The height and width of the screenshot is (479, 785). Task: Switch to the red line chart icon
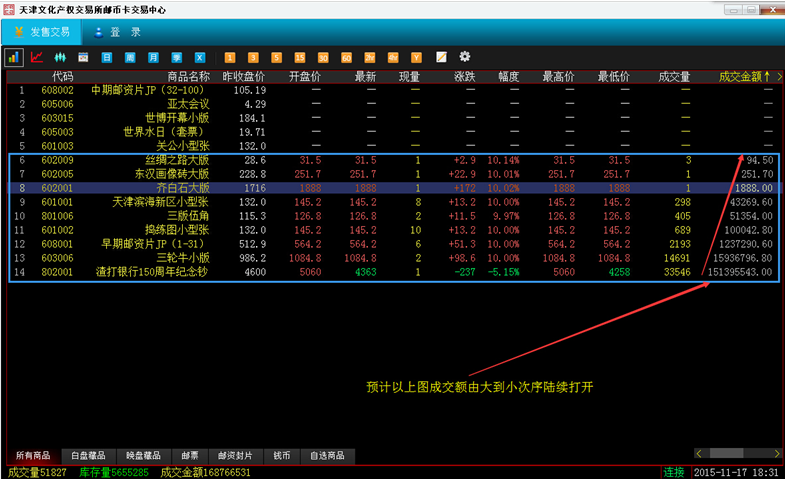pos(37,57)
